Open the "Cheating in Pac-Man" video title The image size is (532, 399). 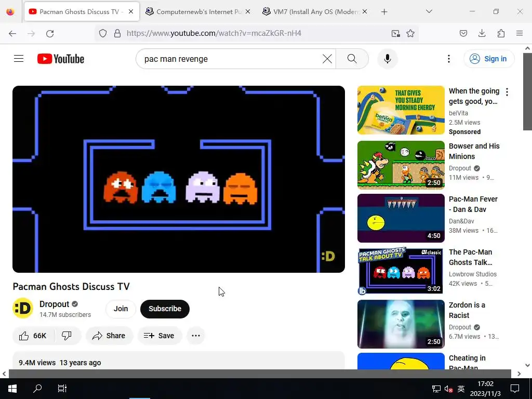[467, 363]
